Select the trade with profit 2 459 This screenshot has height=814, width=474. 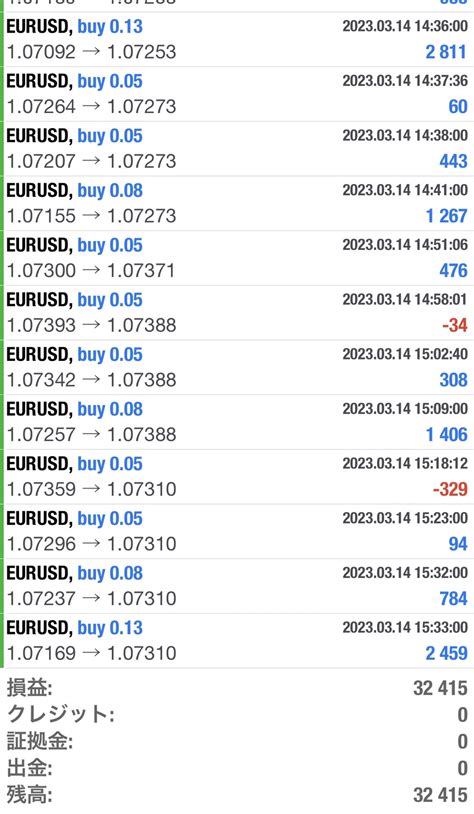click(x=237, y=641)
